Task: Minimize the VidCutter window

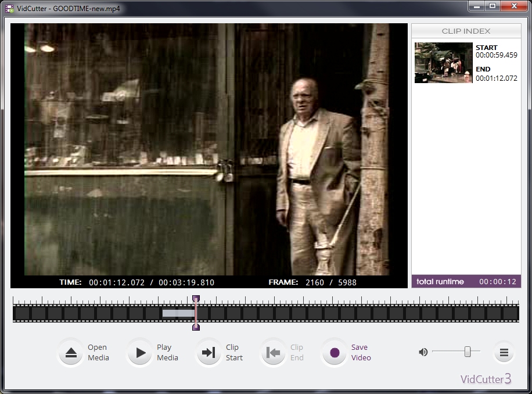Action: pos(477,6)
